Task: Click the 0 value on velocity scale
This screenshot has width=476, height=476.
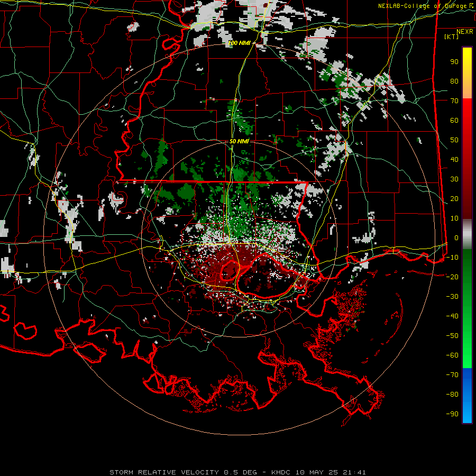Action: pos(456,238)
